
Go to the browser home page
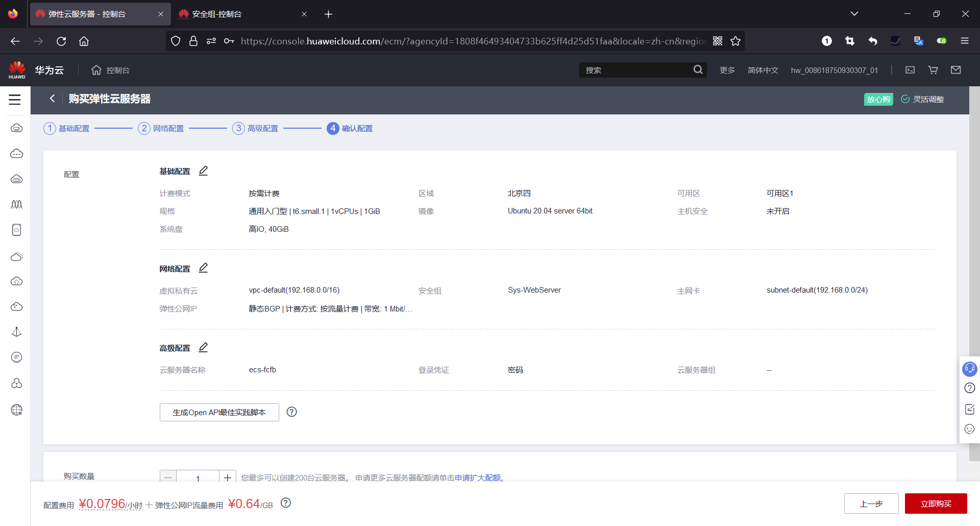(x=84, y=41)
